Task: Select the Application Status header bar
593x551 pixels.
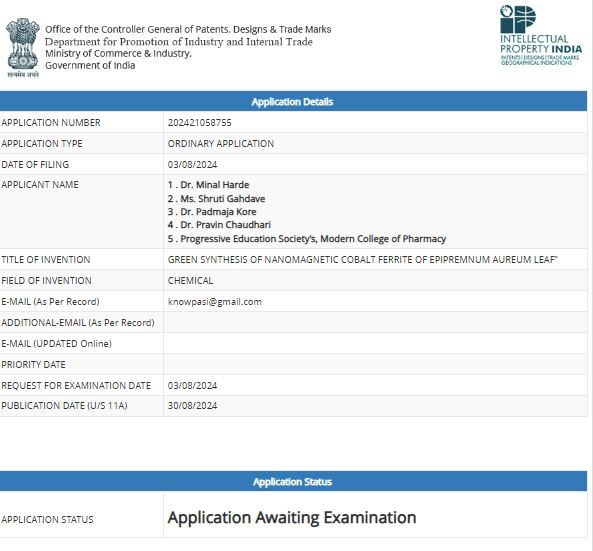Action: pos(293,481)
